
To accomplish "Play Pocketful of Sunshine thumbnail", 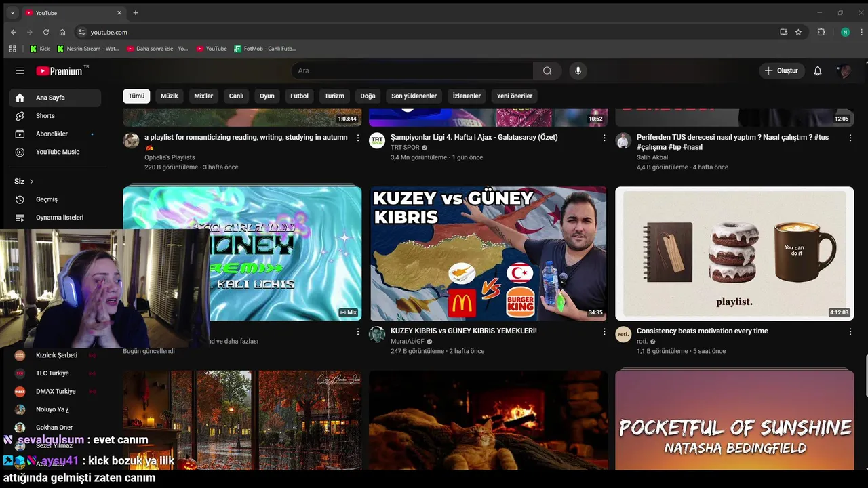I will [734, 420].
